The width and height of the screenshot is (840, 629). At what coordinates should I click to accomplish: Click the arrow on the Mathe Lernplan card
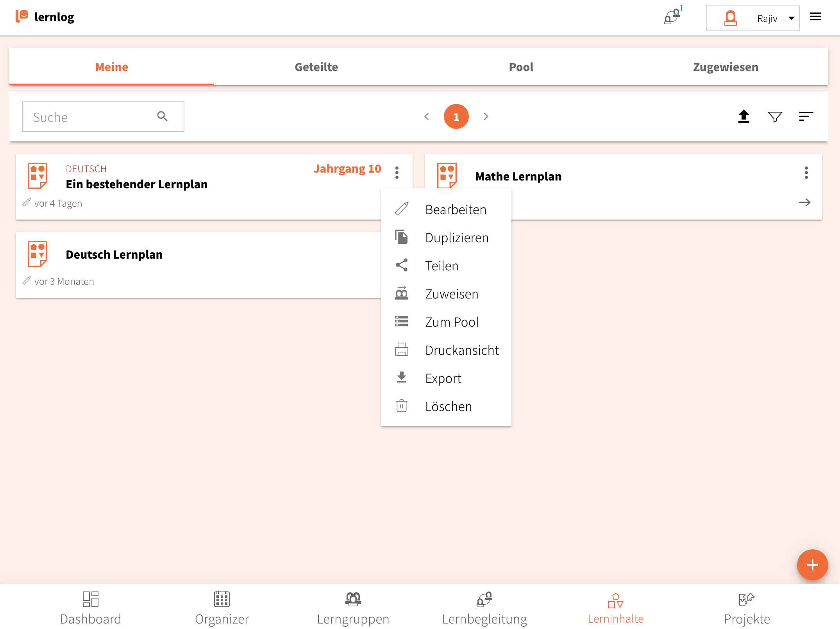[x=804, y=202]
